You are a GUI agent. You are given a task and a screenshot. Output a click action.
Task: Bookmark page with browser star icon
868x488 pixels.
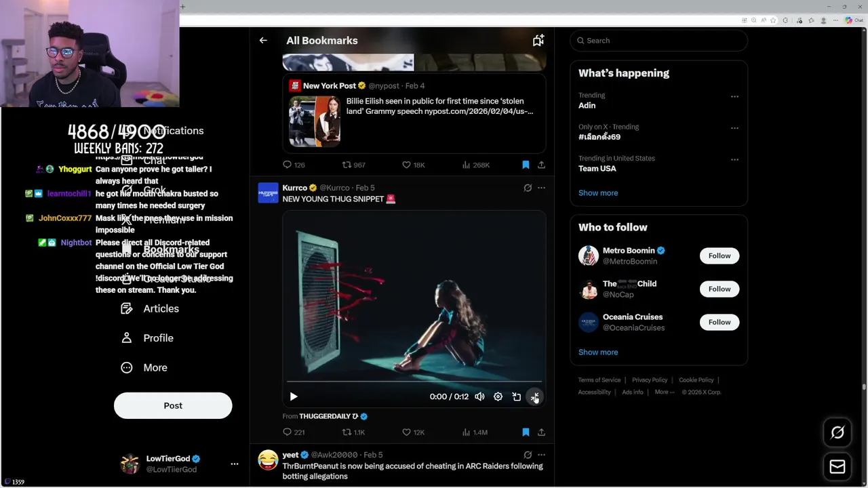[773, 20]
